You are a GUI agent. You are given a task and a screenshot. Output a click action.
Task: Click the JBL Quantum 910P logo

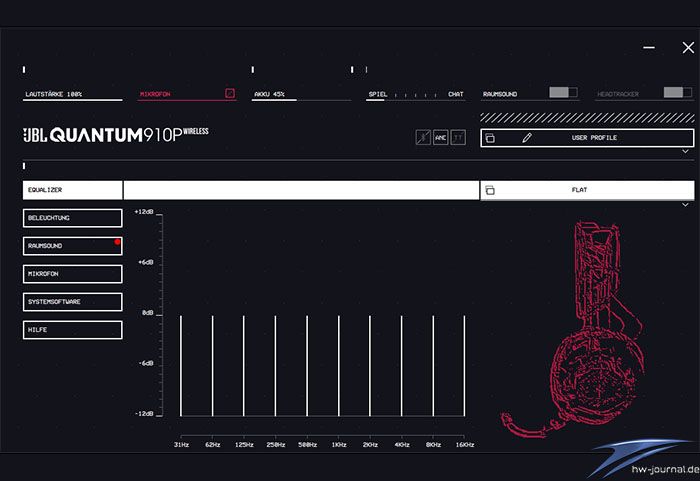pyautogui.click(x=116, y=134)
